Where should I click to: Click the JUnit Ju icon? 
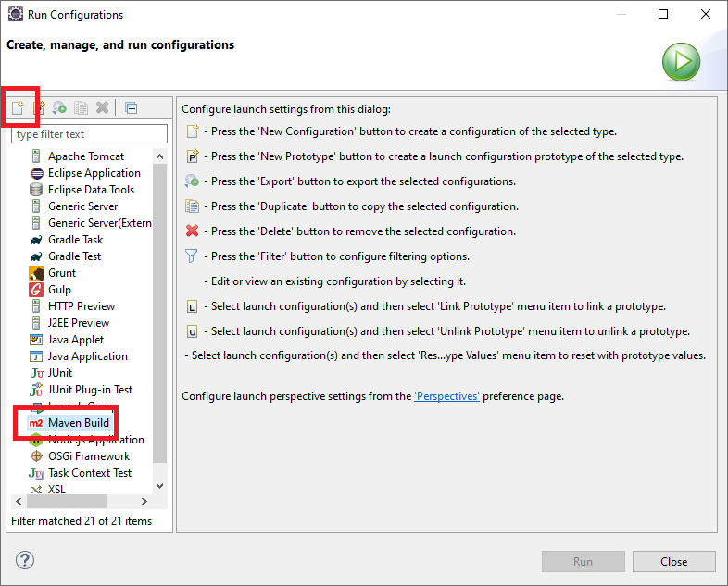coord(37,373)
